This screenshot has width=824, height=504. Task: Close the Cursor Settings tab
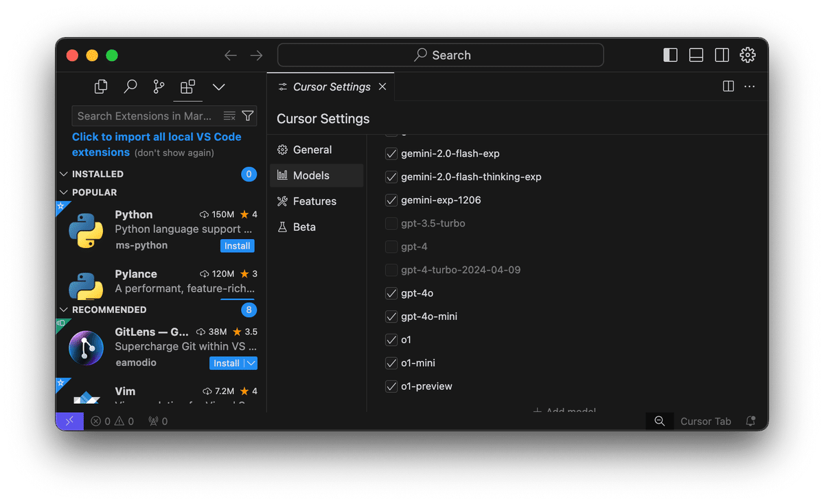point(382,87)
